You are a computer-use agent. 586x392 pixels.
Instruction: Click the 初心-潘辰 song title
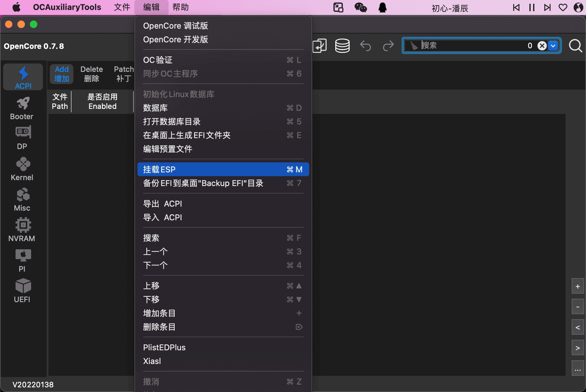pyautogui.click(x=450, y=8)
